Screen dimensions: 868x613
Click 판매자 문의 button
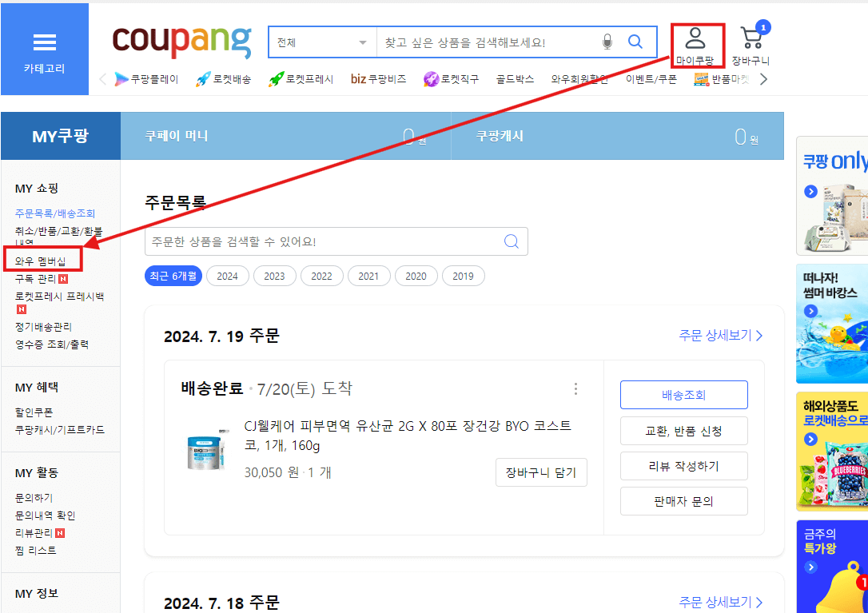(683, 502)
